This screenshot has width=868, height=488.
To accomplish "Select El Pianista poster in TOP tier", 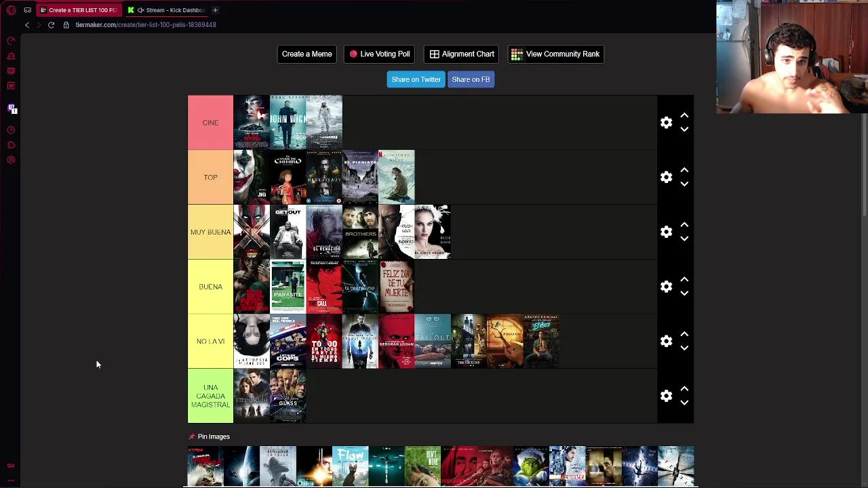I will coord(360,178).
